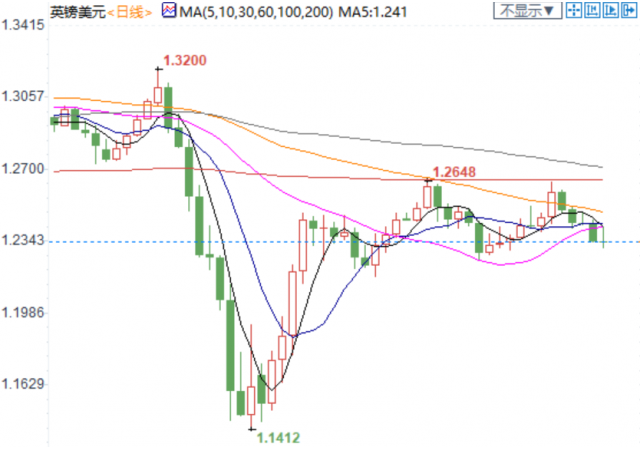Click the 1.3200 high price label

[185, 60]
